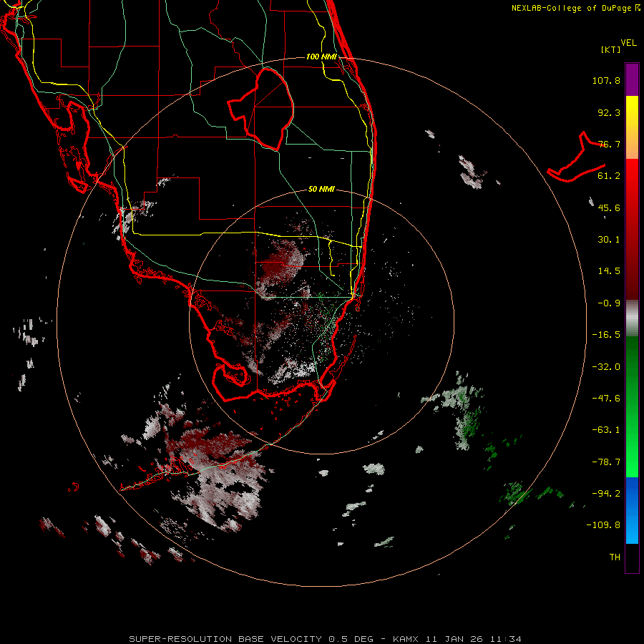
Task: Select the 45.6 scale value
Action: [x=609, y=208]
